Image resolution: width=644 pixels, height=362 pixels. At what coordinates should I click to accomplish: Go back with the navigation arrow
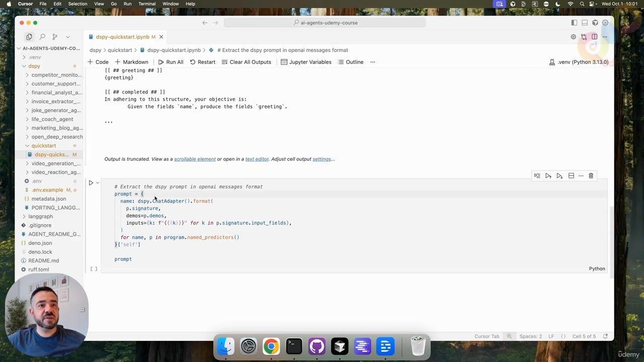205,23
